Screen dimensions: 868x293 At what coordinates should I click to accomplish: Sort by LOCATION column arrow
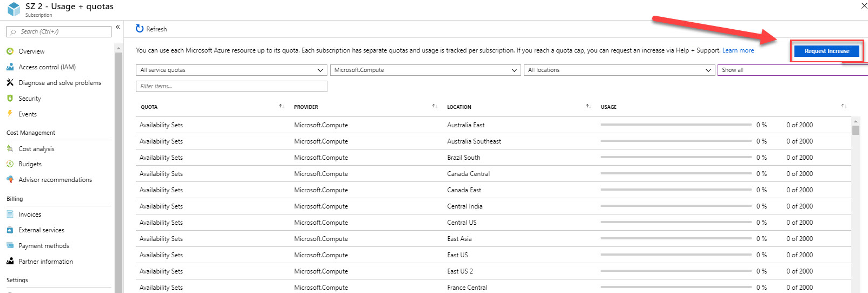coord(588,106)
